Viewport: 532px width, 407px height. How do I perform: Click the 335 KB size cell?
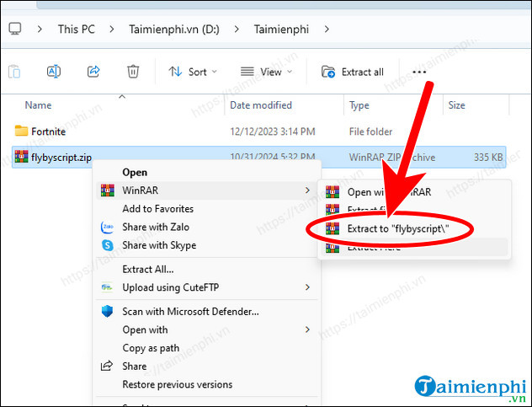(488, 158)
